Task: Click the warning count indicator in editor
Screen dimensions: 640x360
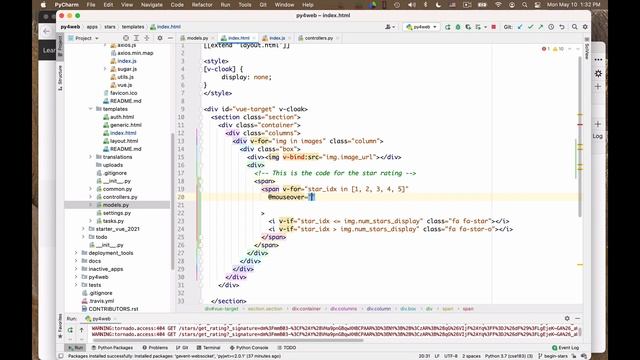Action: point(558,49)
